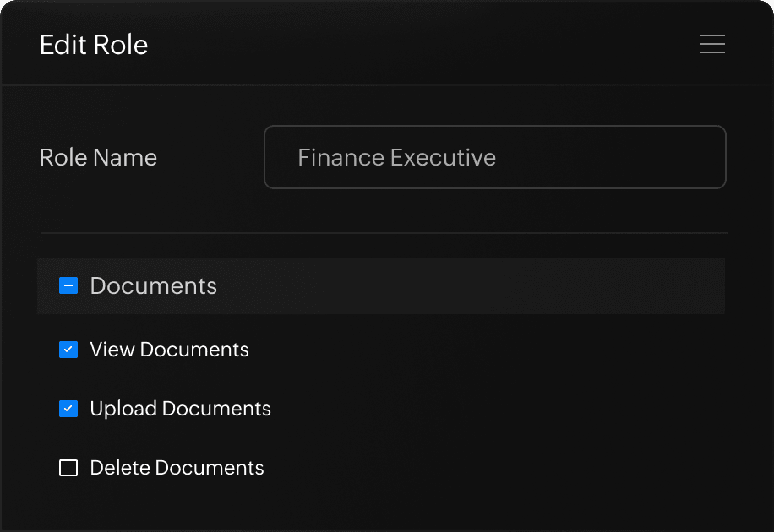Select the highlighted Documents section row
Screen dimensions: 774x532
click(x=465, y=286)
